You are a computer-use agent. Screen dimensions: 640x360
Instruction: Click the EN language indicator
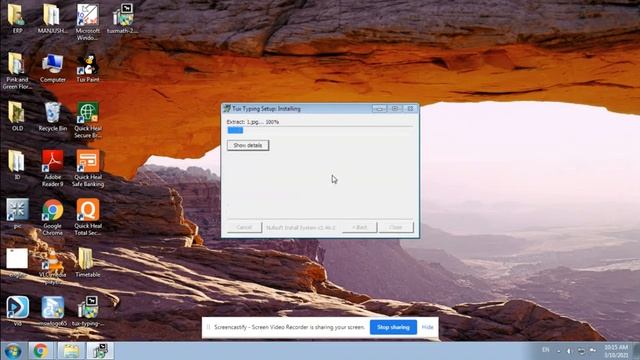pos(546,350)
